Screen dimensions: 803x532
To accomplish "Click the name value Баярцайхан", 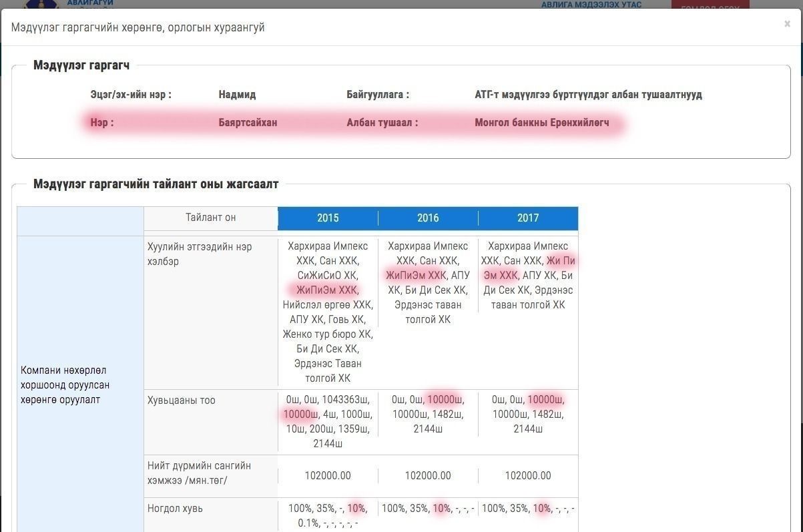I will coord(248,123).
